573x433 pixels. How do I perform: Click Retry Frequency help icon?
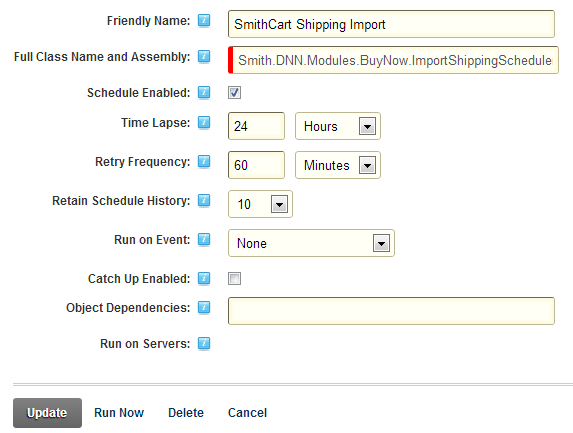(x=204, y=162)
